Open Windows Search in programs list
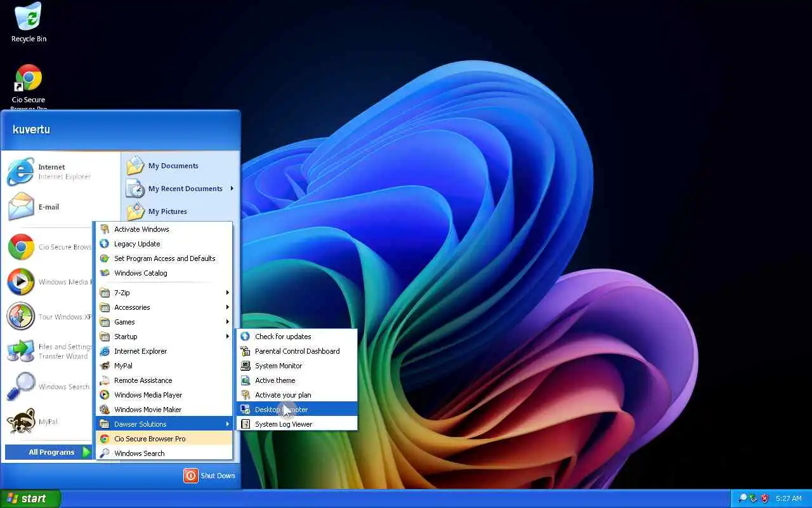This screenshot has height=508, width=812. (x=164, y=453)
